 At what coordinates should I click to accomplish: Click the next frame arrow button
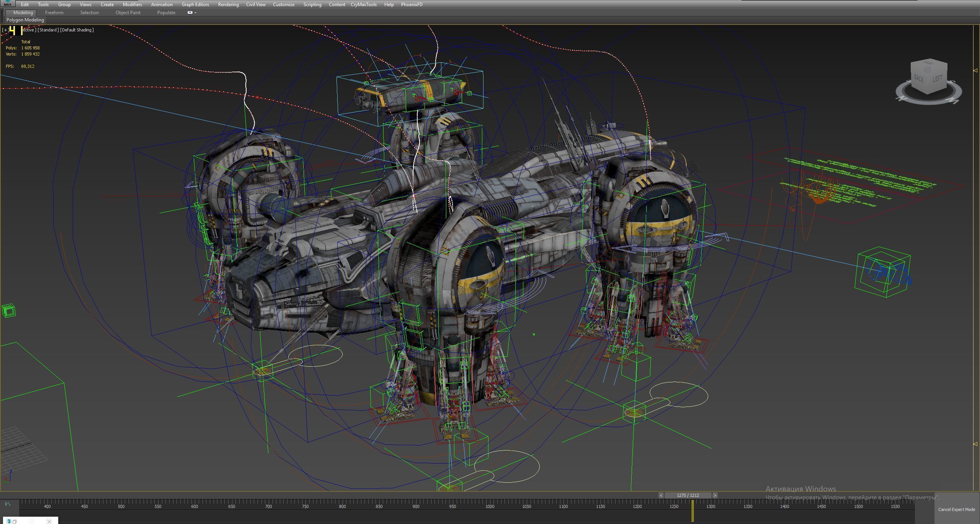point(715,495)
